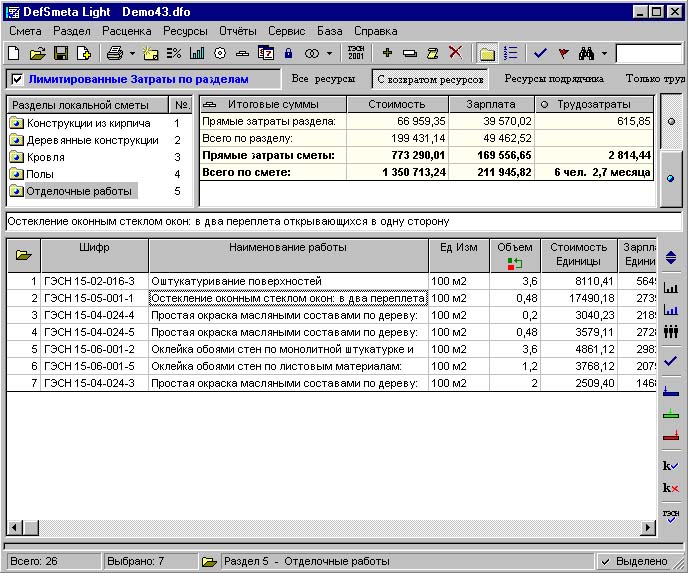
Task: Switch to the Все ресурсы tab
Action: 321,78
